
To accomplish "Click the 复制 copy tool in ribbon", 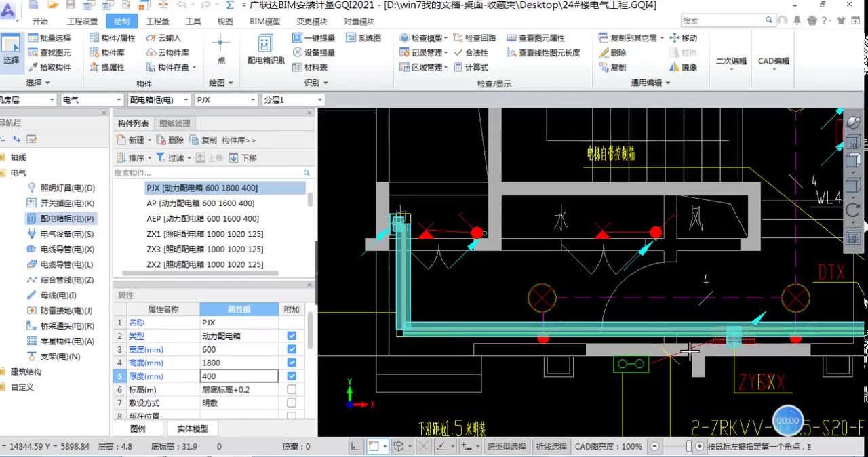I will pyautogui.click(x=612, y=67).
